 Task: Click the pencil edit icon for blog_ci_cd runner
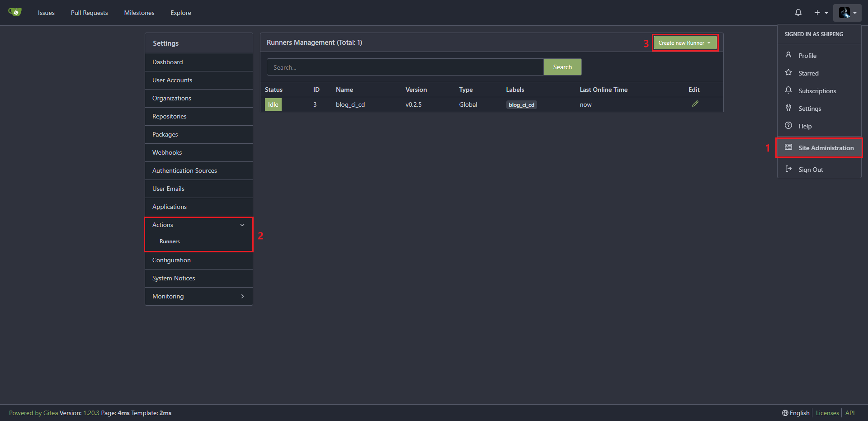tap(695, 104)
